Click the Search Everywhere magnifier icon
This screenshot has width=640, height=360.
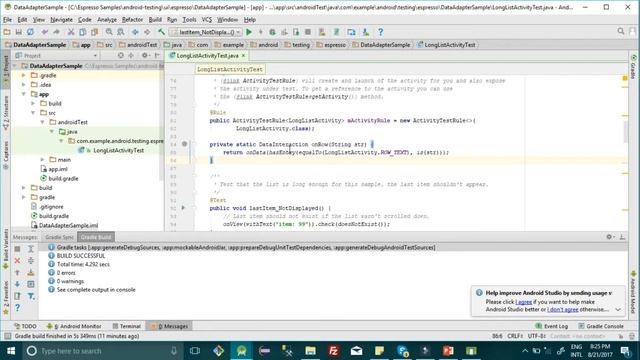pos(621,31)
